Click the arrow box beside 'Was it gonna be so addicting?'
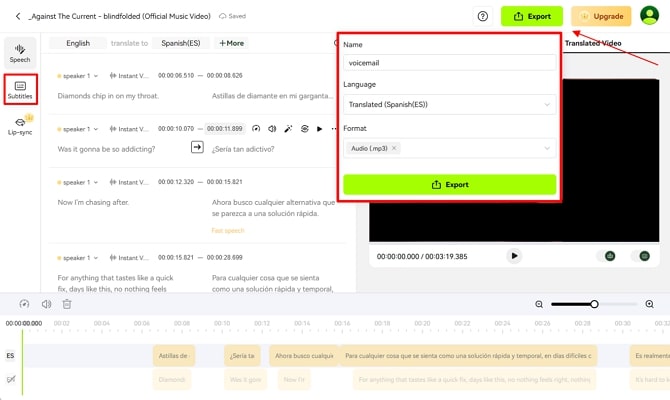 pos(197,147)
